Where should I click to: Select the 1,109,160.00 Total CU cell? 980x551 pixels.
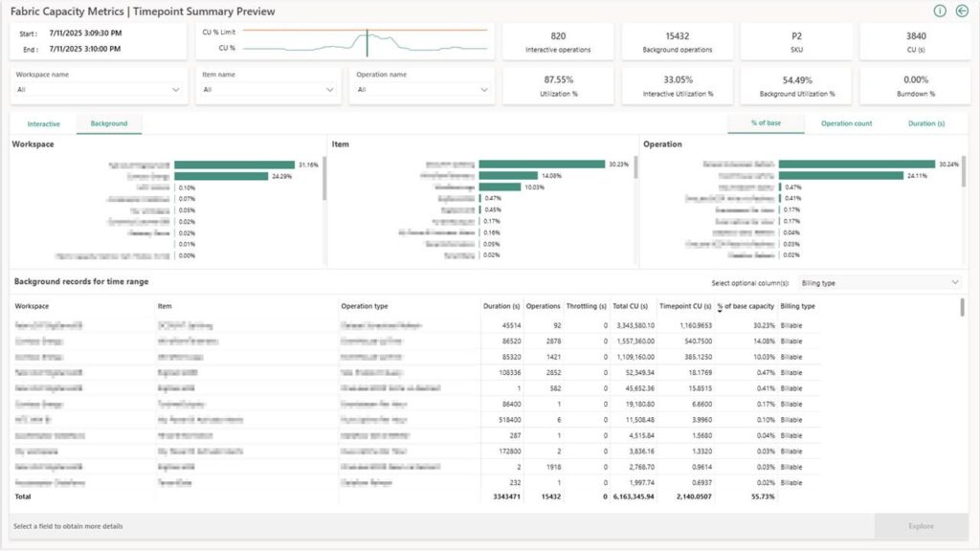click(635, 357)
